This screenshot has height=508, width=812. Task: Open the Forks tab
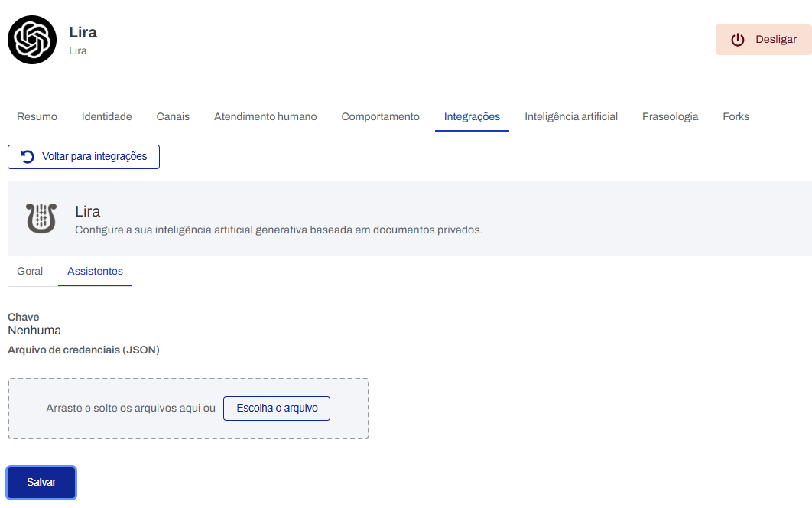(736, 116)
